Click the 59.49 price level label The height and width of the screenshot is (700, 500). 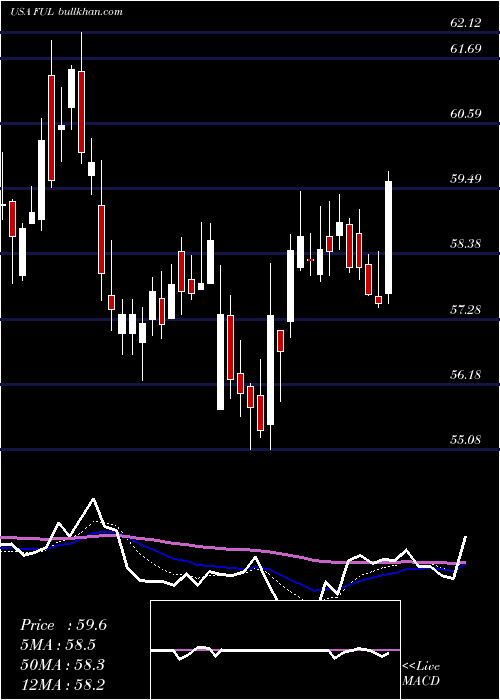click(x=466, y=179)
